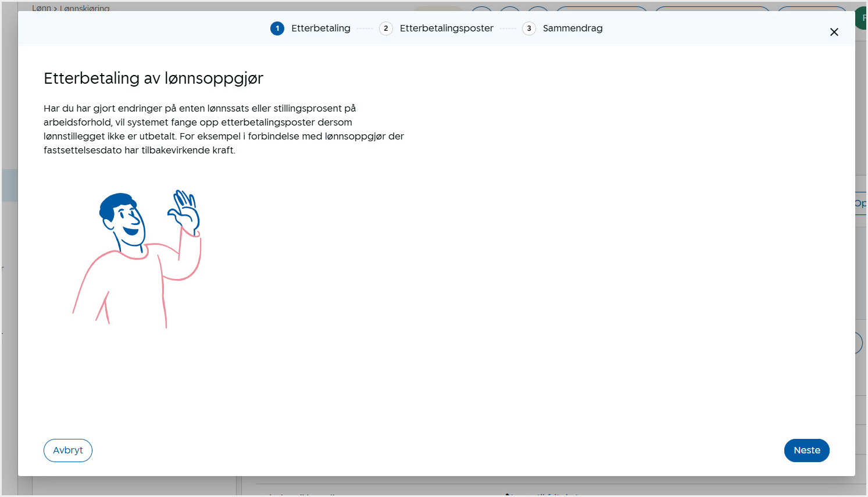Click the waving person illustration's face

pyautogui.click(x=127, y=221)
